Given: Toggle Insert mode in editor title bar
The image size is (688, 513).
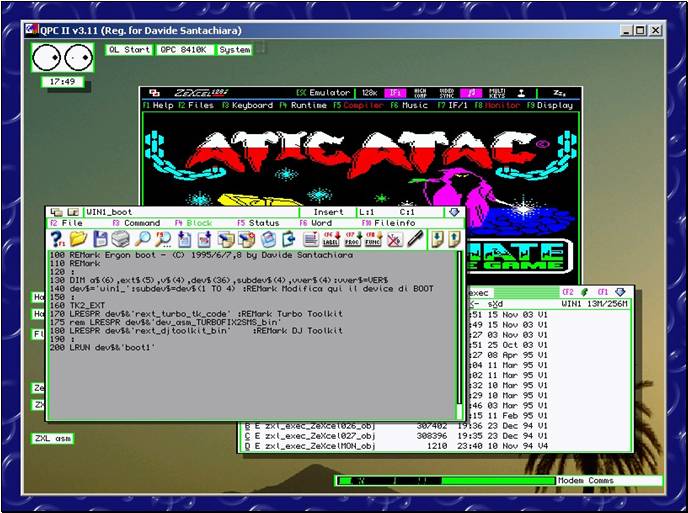Looking at the screenshot, I should click(x=328, y=212).
